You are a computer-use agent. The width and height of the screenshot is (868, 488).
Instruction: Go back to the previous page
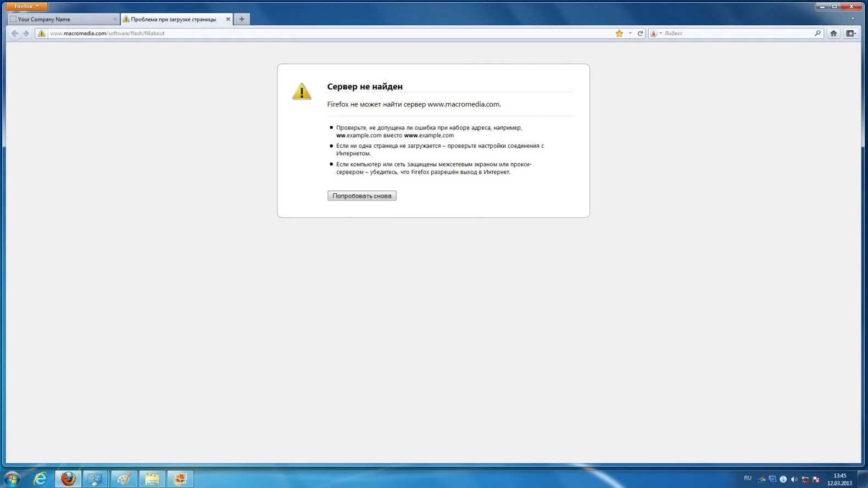tap(15, 33)
